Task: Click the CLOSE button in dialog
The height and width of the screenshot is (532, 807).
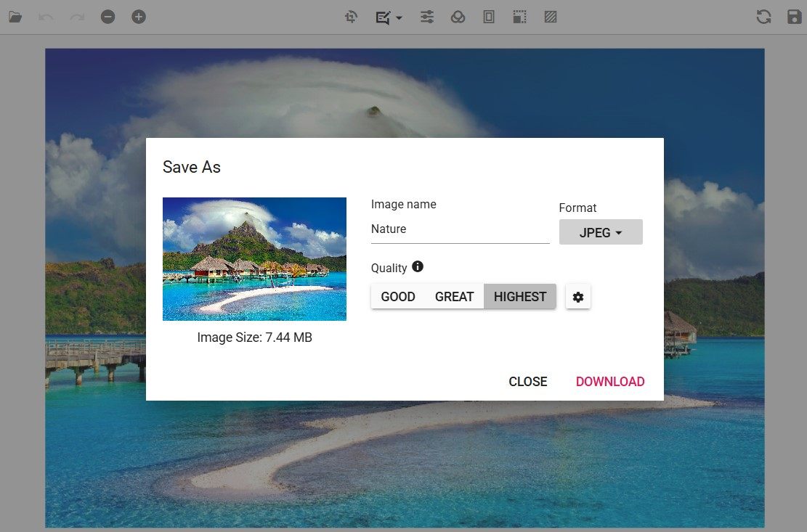Action: click(x=528, y=382)
